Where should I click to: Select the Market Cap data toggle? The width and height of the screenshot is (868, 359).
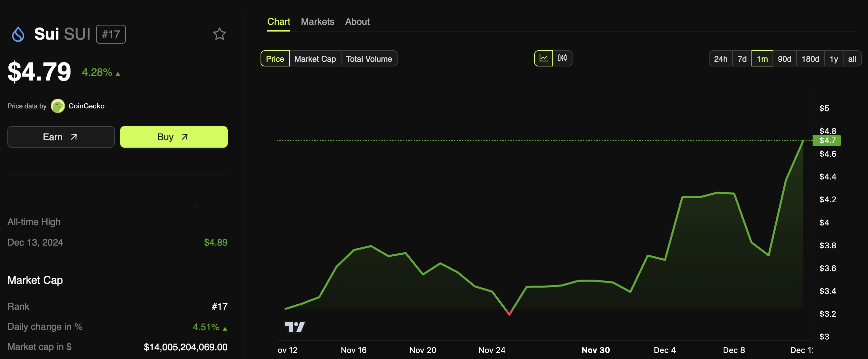coord(315,59)
